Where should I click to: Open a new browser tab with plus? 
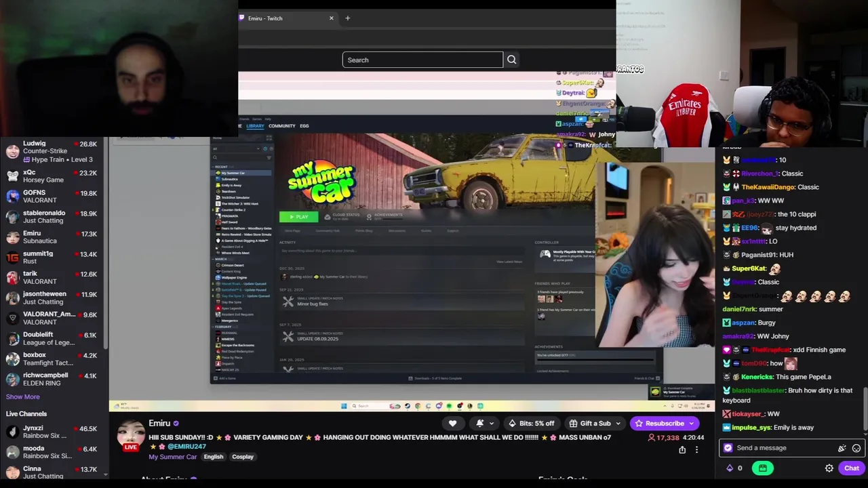click(347, 18)
